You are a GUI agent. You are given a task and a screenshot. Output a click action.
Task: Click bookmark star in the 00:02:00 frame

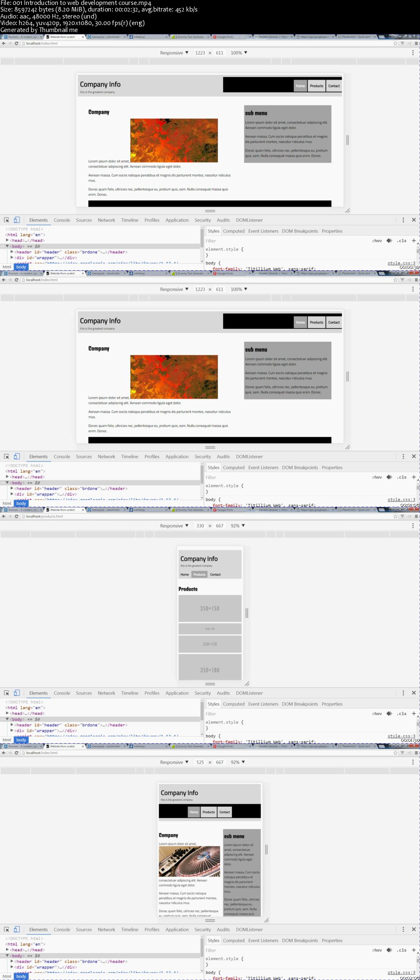click(395, 753)
